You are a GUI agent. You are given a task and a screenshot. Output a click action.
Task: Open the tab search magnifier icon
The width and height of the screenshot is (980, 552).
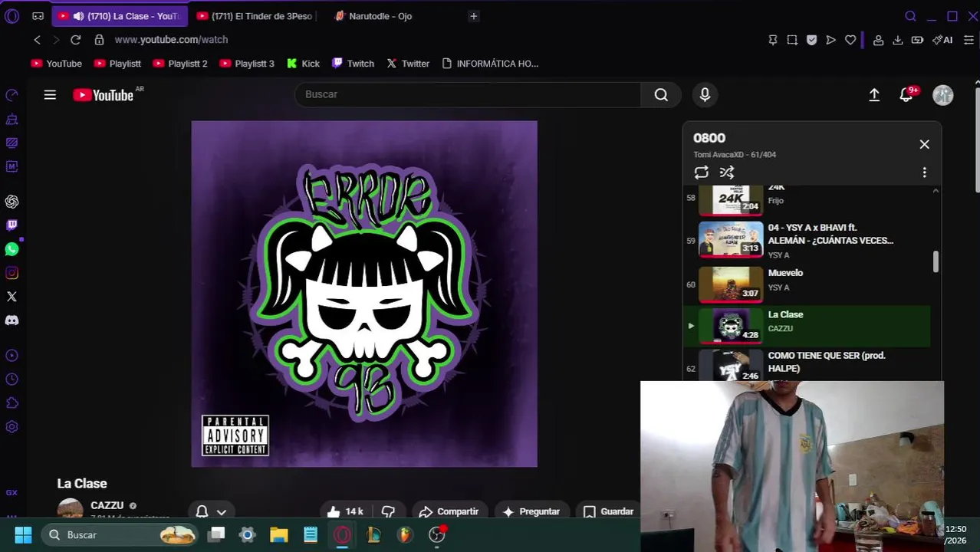(x=910, y=16)
